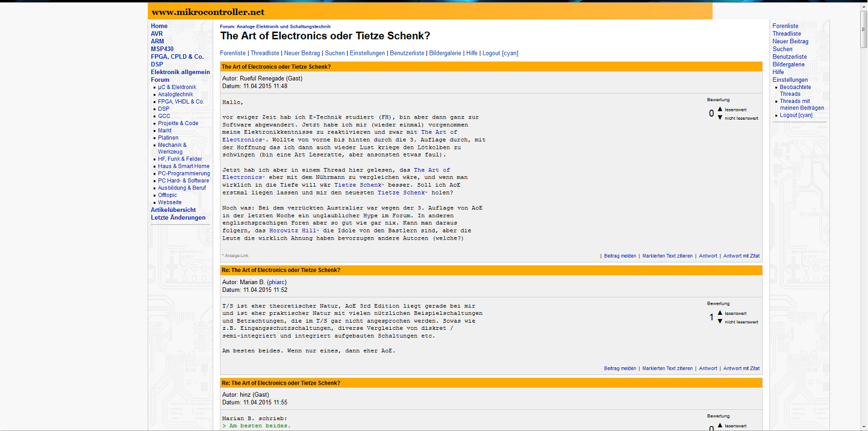Open Artikelübersicht in sidebar

(173, 209)
